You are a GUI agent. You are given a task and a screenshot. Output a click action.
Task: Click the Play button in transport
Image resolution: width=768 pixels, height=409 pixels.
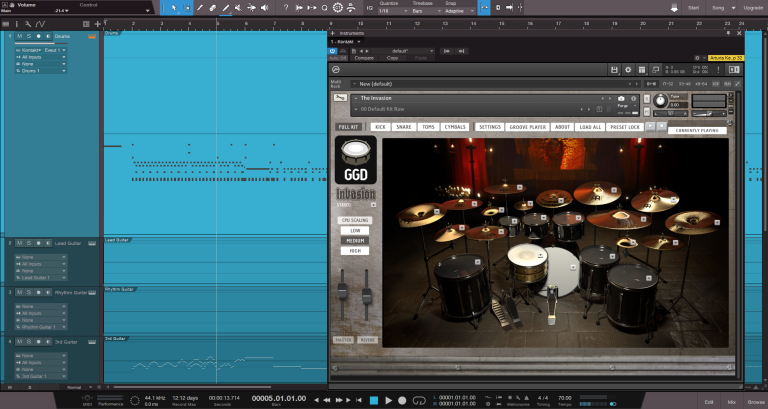pyautogui.click(x=388, y=400)
